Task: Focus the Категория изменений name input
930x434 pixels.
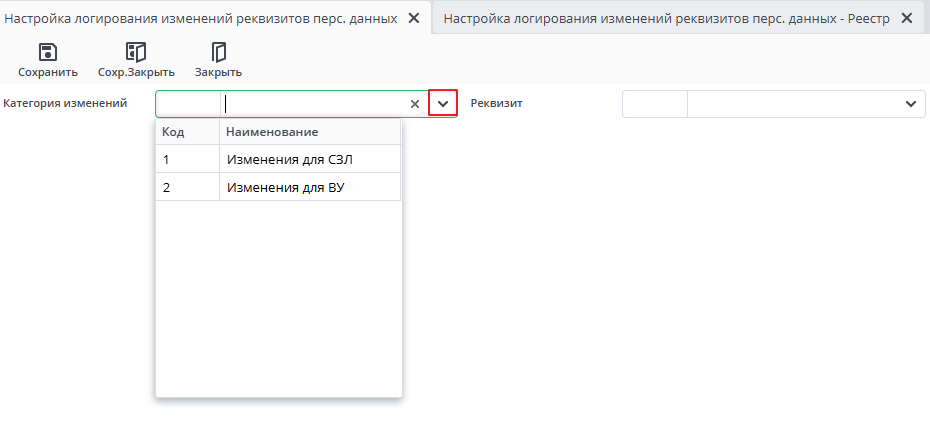Action: [314, 104]
